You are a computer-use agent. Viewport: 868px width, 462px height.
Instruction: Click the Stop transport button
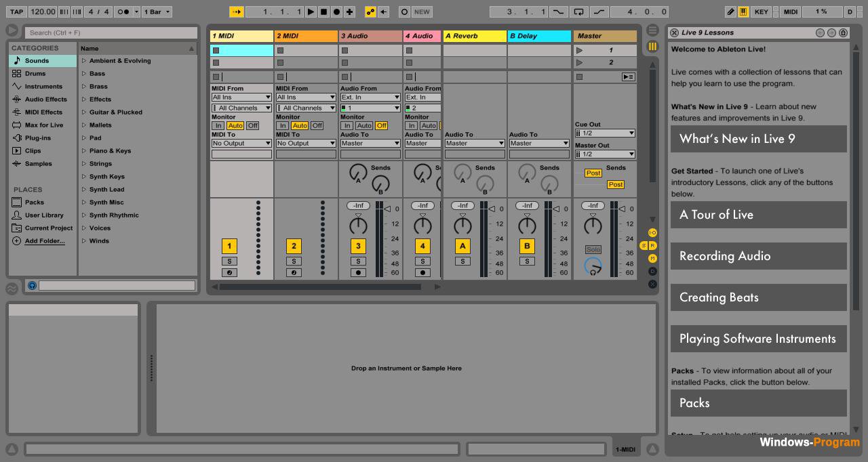pyautogui.click(x=323, y=12)
